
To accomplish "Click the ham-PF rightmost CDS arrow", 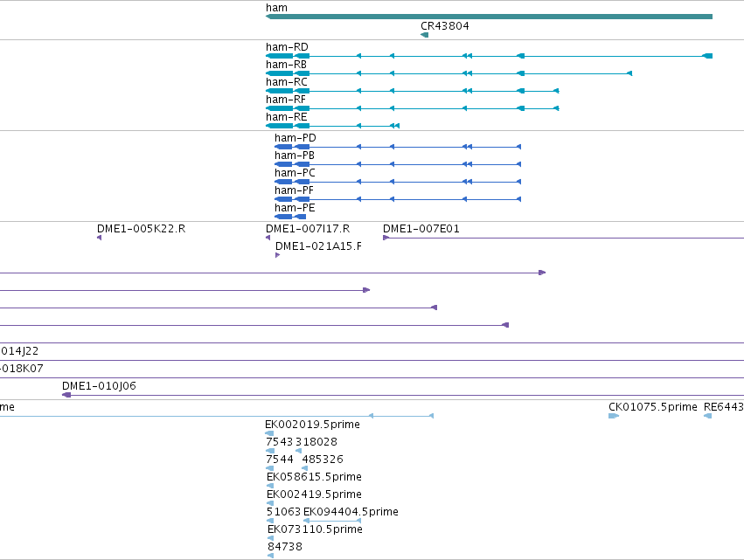I will 518,200.
